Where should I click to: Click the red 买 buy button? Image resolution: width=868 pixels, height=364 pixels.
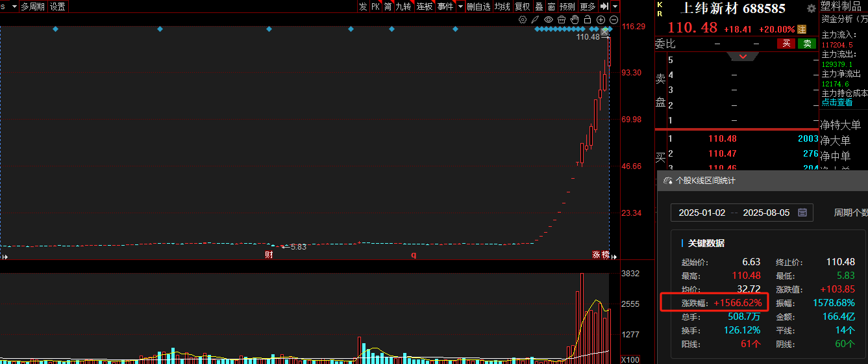tap(786, 44)
